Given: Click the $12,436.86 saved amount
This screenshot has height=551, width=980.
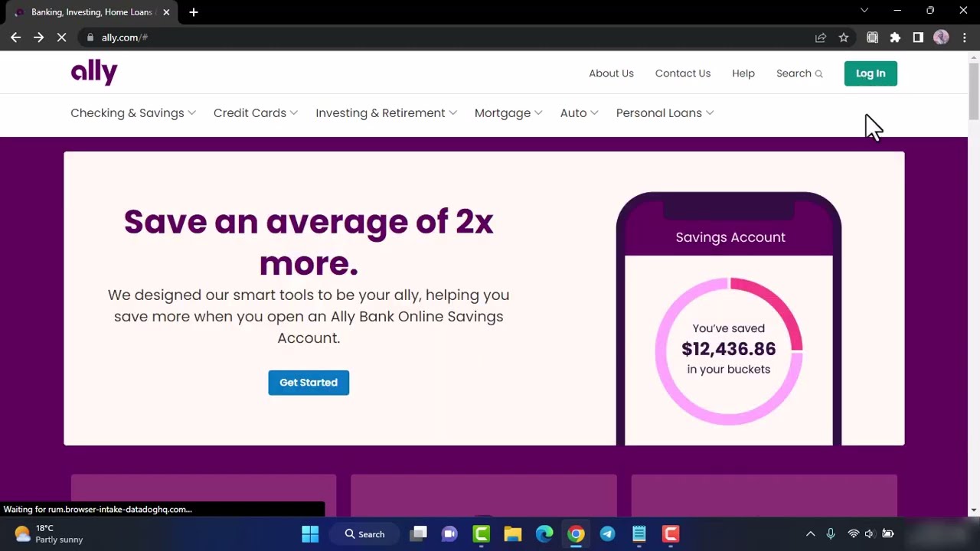Looking at the screenshot, I should 729,349.
